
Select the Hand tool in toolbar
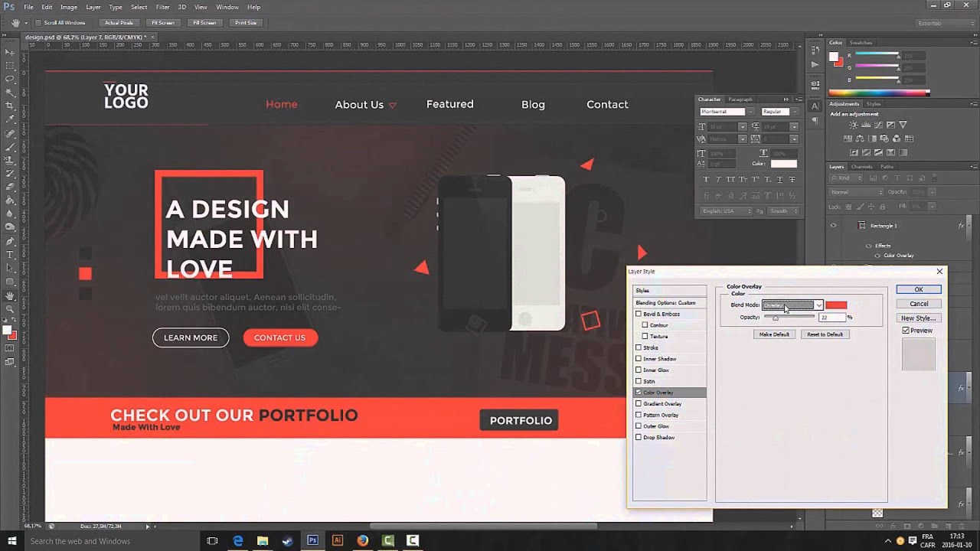click(x=10, y=295)
